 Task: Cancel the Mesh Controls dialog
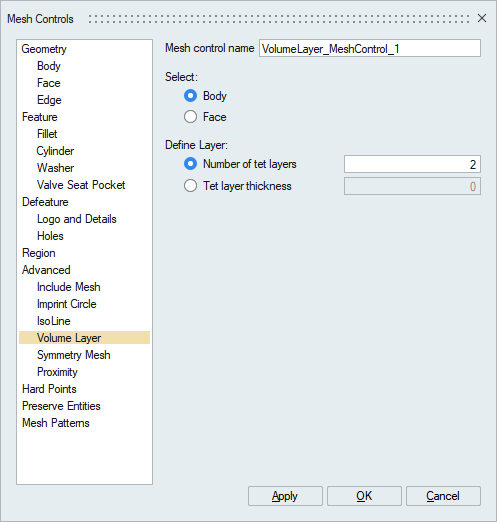click(x=443, y=496)
